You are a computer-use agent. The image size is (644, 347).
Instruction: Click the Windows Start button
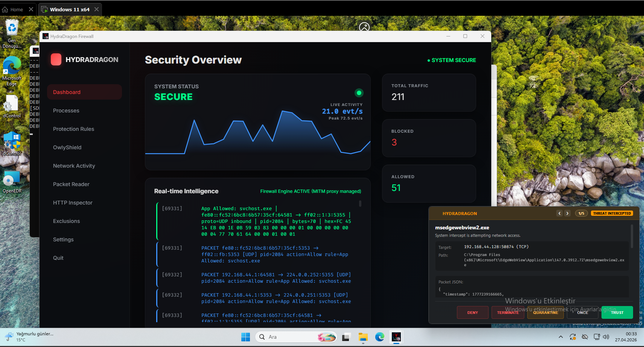(245, 337)
